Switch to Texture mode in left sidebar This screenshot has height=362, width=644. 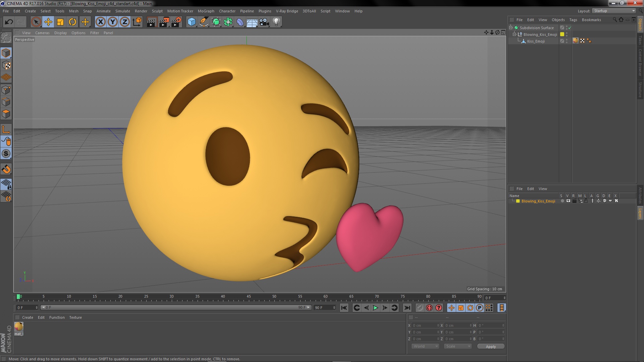coord(6,65)
